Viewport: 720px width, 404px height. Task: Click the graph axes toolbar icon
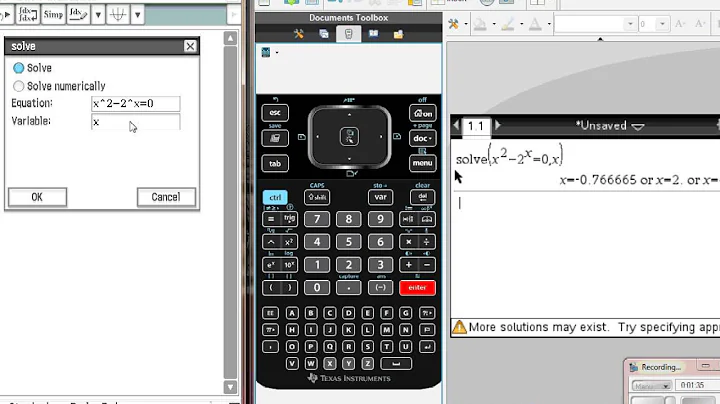(x=118, y=14)
